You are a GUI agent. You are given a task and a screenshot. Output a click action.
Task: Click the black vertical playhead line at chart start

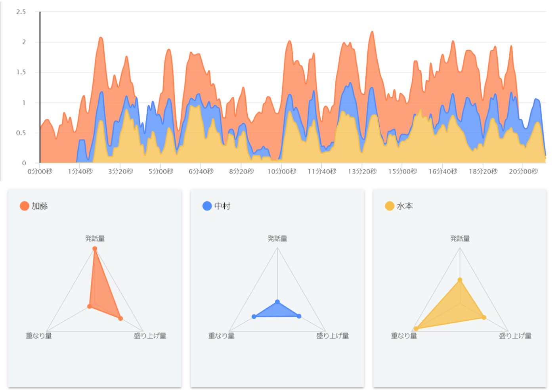(x=40, y=87)
